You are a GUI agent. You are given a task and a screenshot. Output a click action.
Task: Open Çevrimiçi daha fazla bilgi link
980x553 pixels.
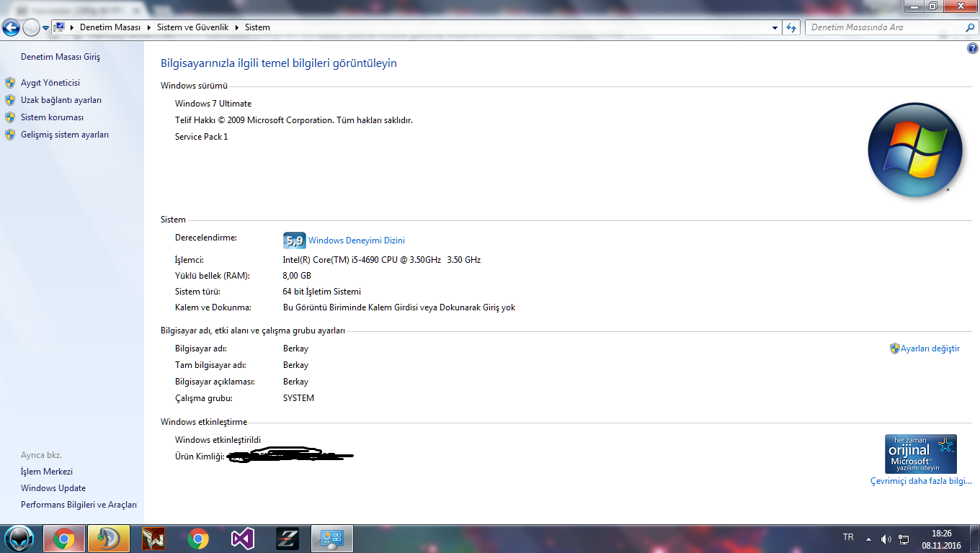[921, 481]
